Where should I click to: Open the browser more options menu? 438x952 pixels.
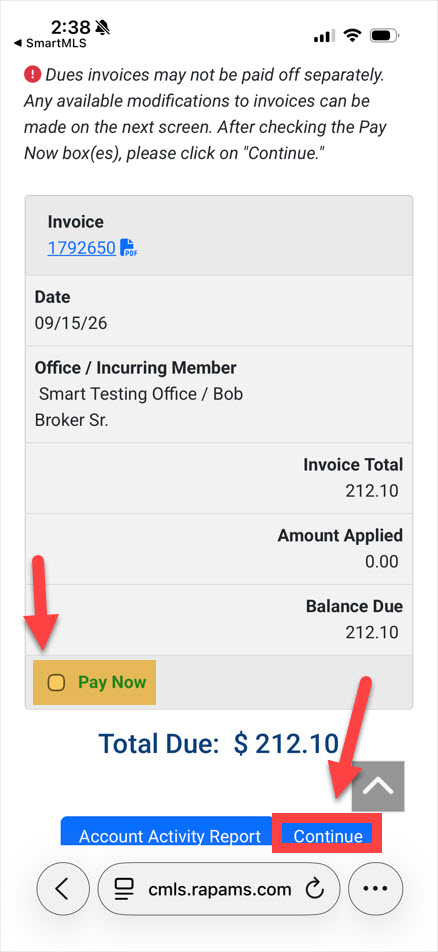[375, 889]
